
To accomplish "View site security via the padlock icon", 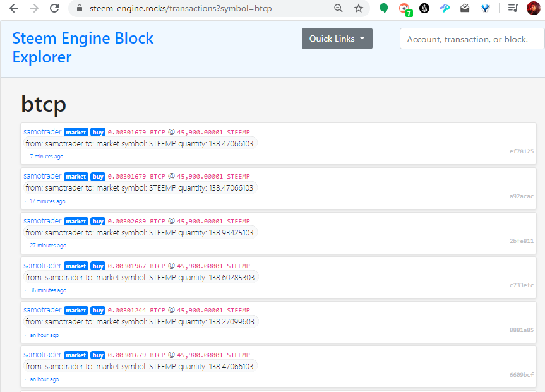I will [x=79, y=8].
